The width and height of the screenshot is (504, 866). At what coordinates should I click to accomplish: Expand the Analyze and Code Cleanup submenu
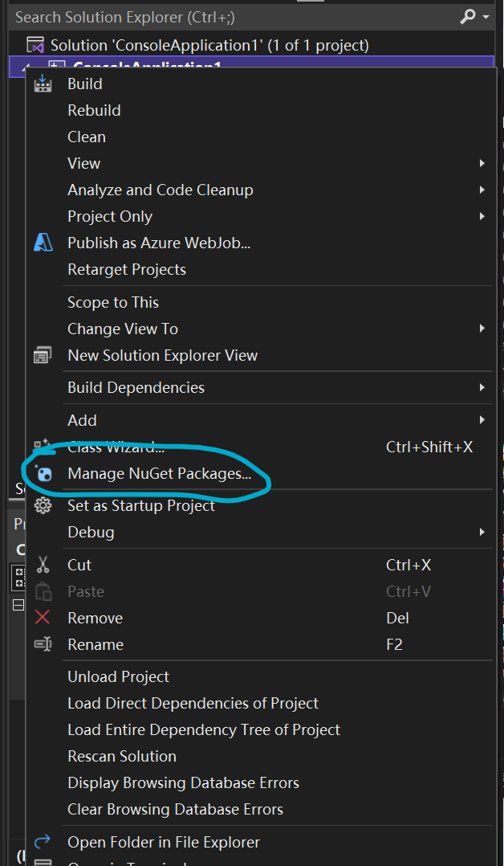coord(482,190)
